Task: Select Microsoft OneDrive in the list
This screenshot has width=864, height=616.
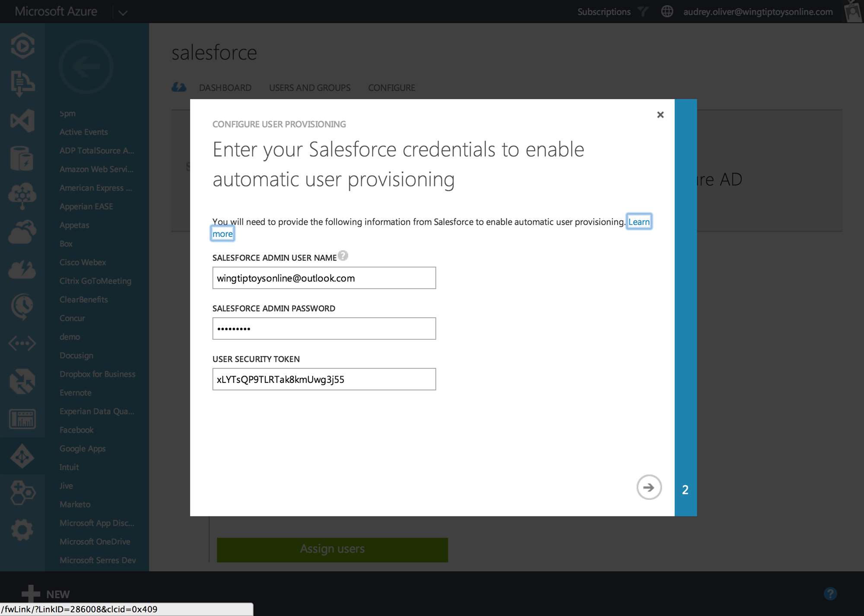Action: coord(95,541)
